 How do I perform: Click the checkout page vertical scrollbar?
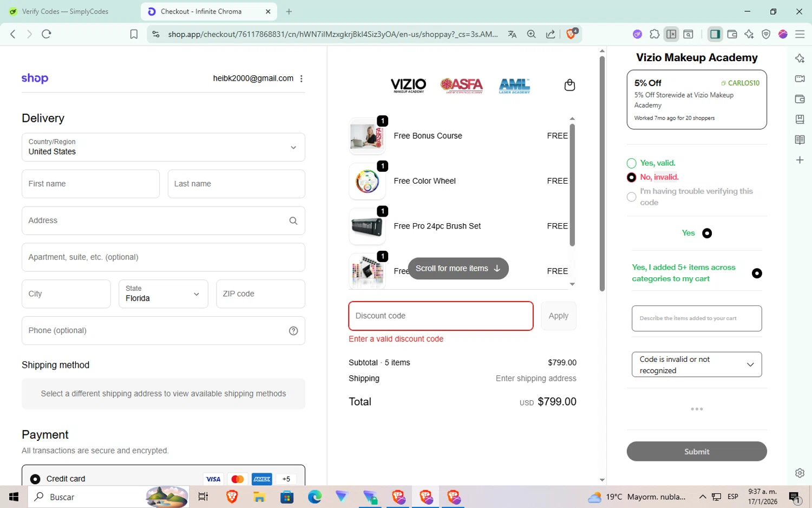click(x=602, y=173)
